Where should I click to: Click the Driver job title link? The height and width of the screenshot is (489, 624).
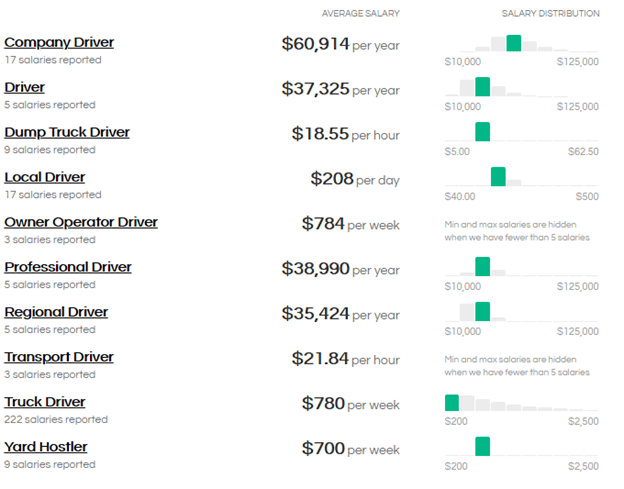pos(25,88)
